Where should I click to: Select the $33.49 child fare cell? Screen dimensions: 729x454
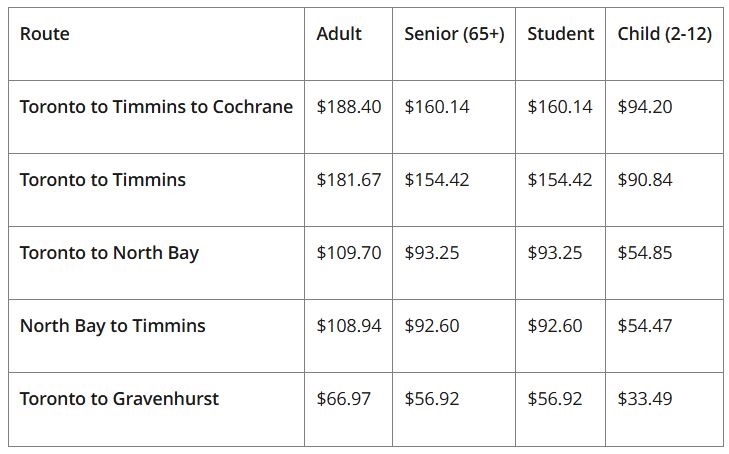(x=645, y=399)
